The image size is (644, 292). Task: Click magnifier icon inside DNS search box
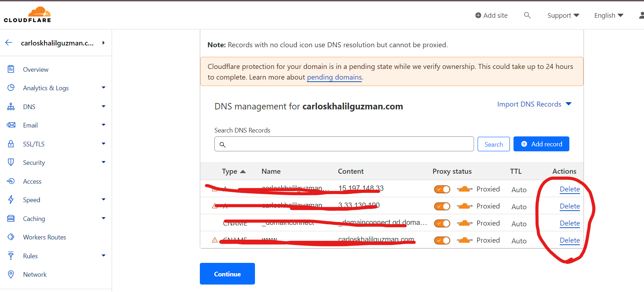click(223, 145)
